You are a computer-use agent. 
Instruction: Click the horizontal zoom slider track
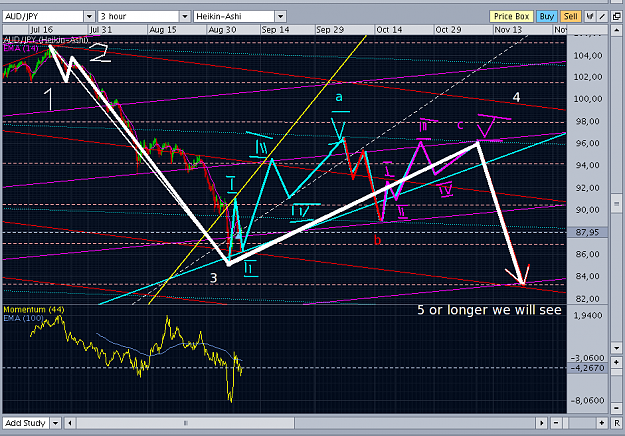tap(579, 423)
